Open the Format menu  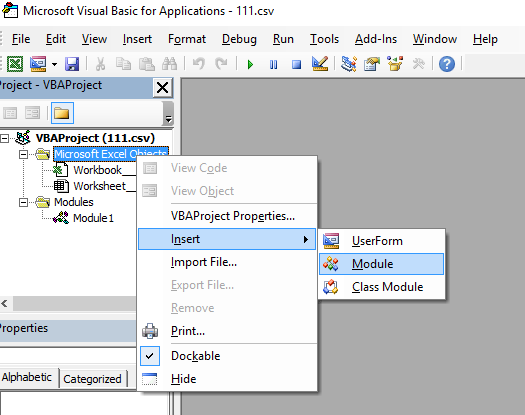[187, 39]
